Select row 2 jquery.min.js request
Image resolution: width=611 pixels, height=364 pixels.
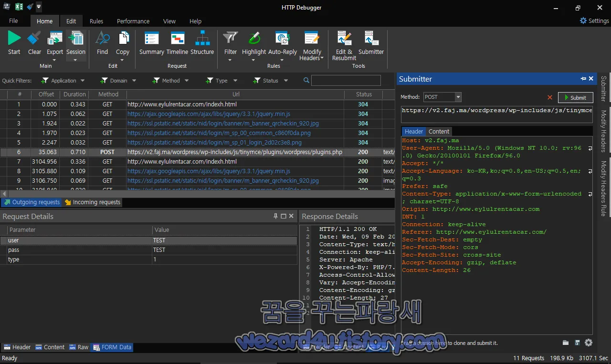point(198,114)
